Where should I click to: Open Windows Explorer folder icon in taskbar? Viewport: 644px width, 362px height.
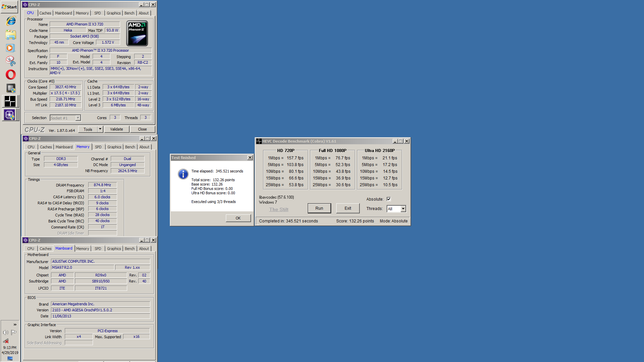tap(11, 35)
